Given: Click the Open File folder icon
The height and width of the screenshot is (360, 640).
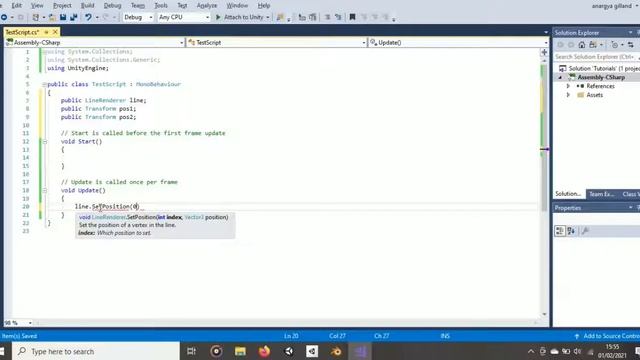Looking at the screenshot, I should pyautogui.click(x=52, y=17).
